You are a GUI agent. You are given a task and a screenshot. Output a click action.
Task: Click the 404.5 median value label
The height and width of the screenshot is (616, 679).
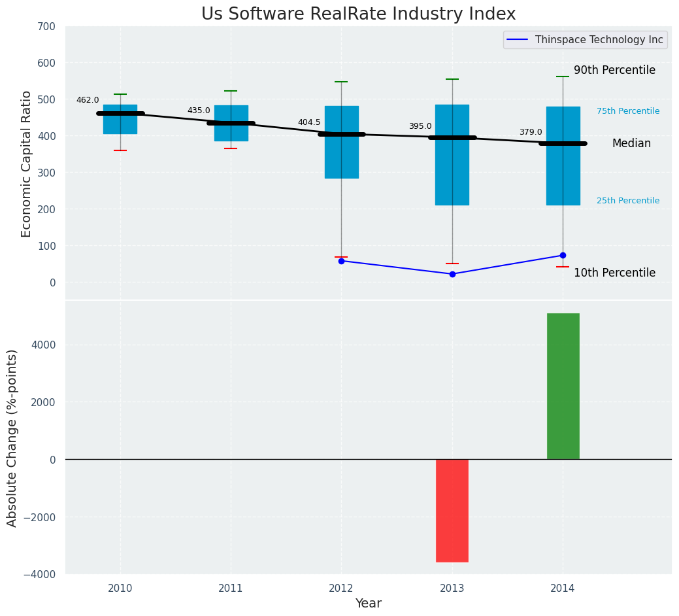click(x=309, y=122)
